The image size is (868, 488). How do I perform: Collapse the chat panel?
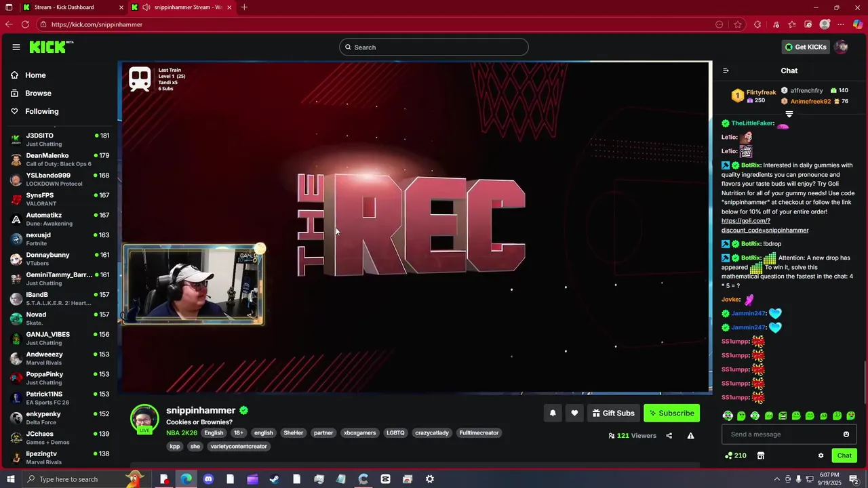(x=726, y=70)
